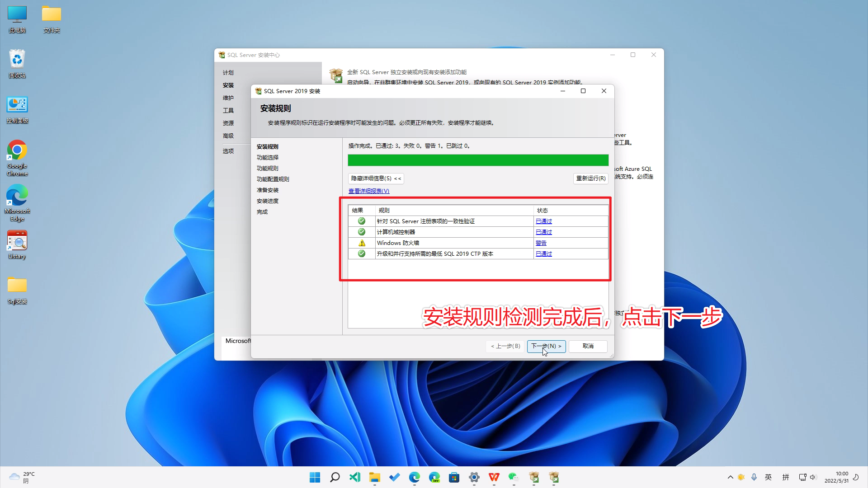Collapse details with 隐藏详细信息(S) button
Screen dimensions: 868x488
pos(376,178)
